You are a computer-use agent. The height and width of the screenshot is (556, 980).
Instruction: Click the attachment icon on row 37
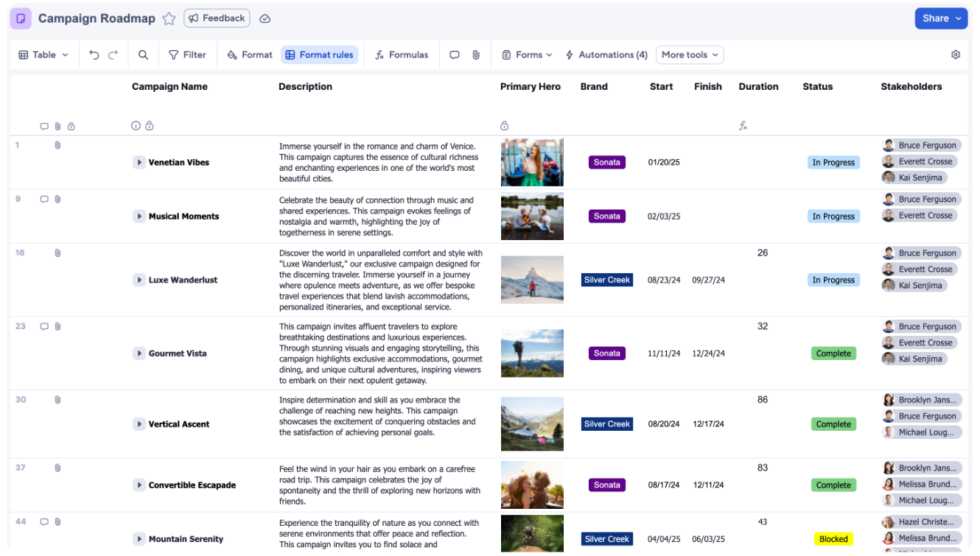point(57,468)
